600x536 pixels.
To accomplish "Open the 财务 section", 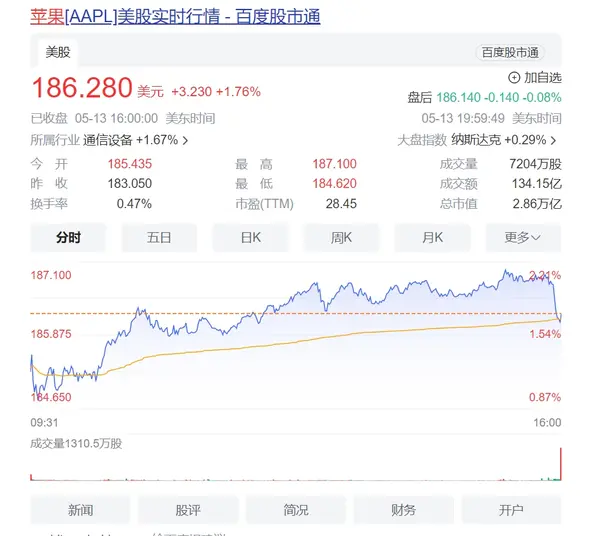I will [x=403, y=510].
